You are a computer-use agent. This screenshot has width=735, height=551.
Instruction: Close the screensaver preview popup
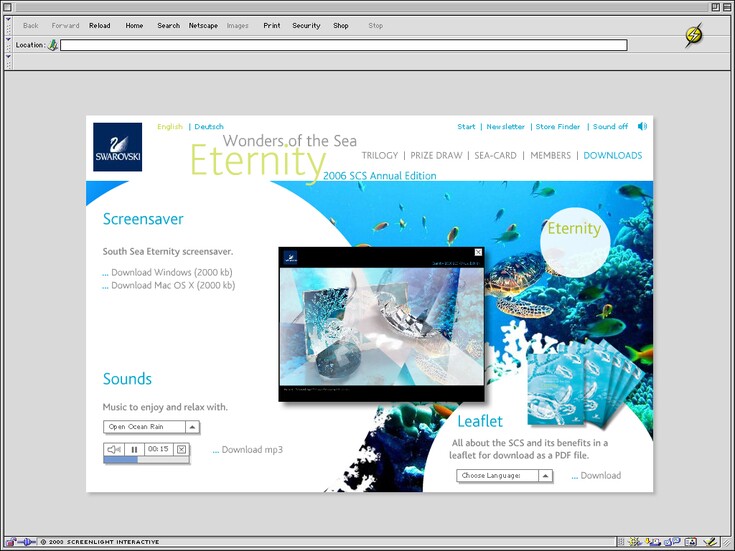tap(478, 252)
